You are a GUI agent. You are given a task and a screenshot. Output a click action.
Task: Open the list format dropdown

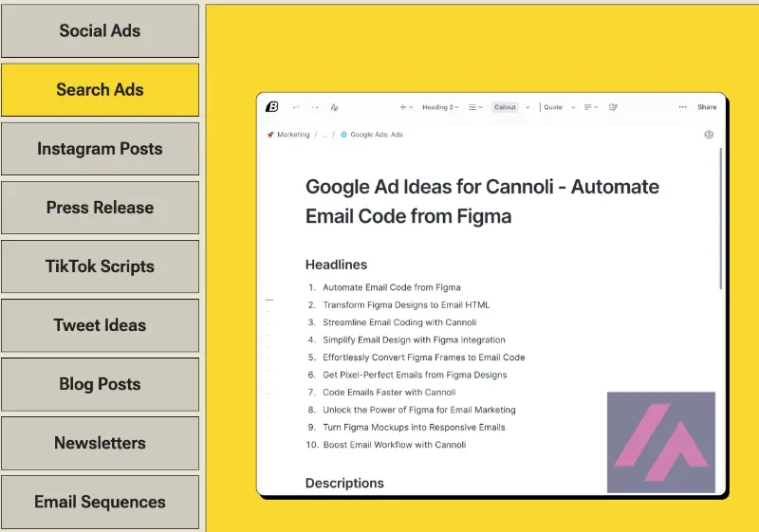click(x=476, y=107)
